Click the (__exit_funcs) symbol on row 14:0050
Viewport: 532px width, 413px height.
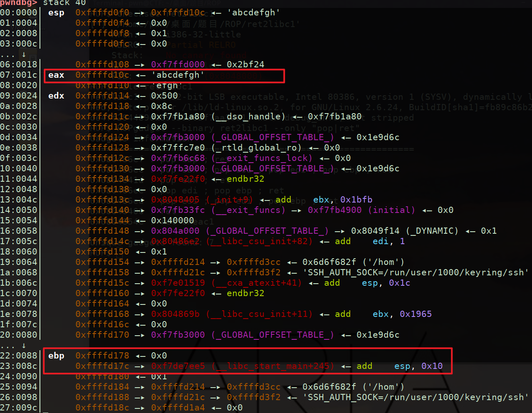tap(248, 210)
